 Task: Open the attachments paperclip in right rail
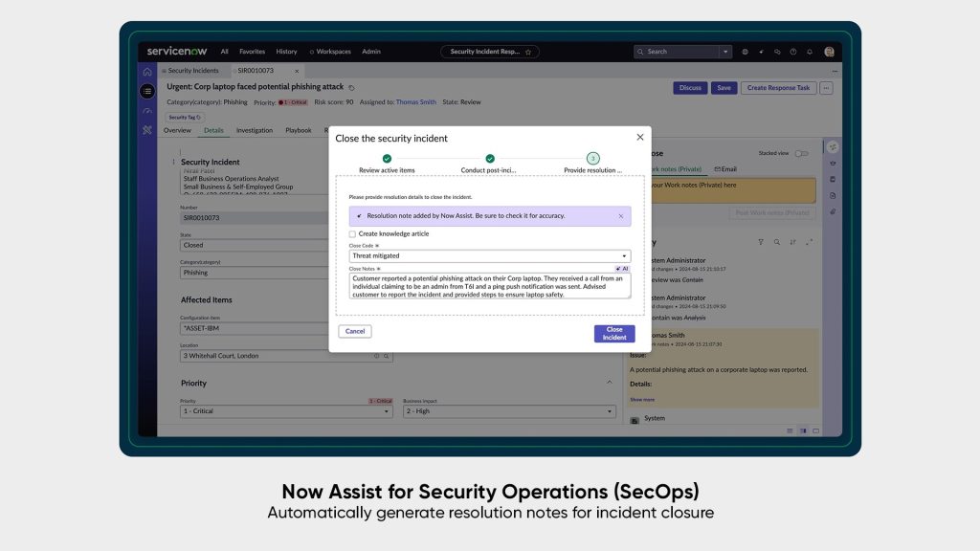coord(833,211)
